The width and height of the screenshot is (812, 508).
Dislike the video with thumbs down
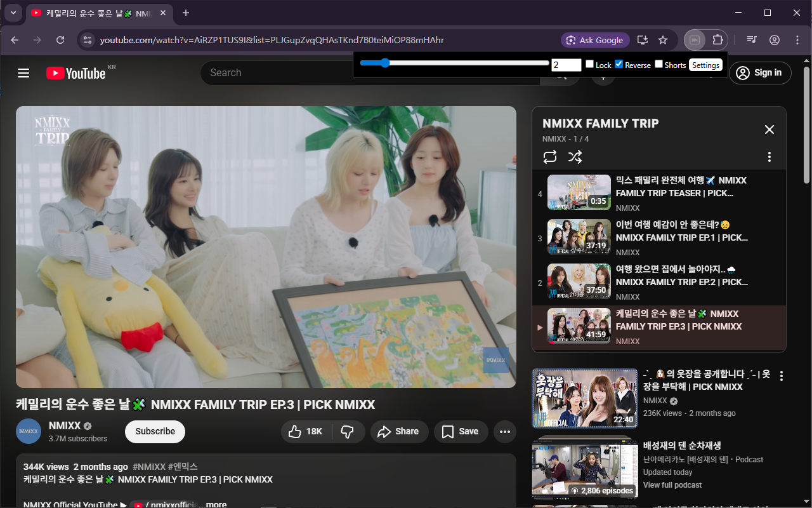coord(347,432)
